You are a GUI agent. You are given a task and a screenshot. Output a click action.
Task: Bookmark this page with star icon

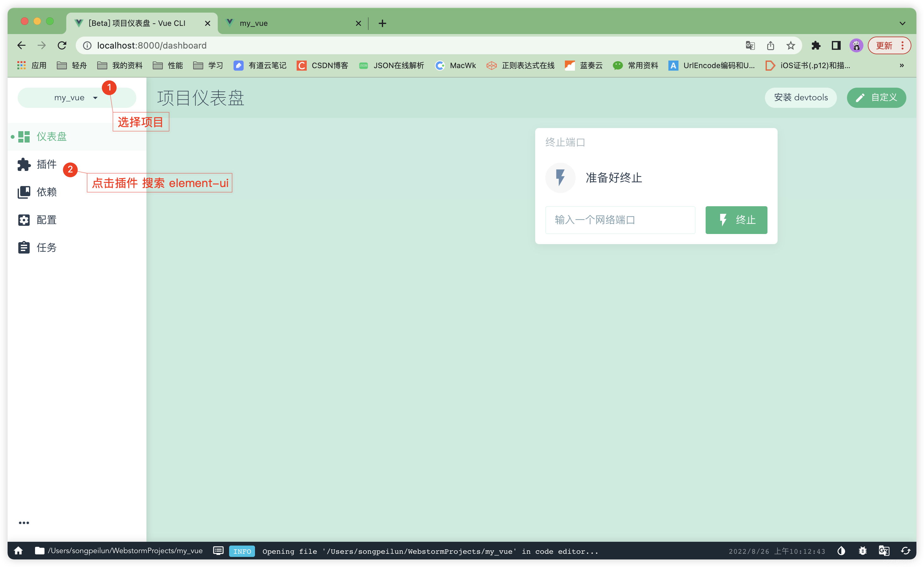pos(791,46)
